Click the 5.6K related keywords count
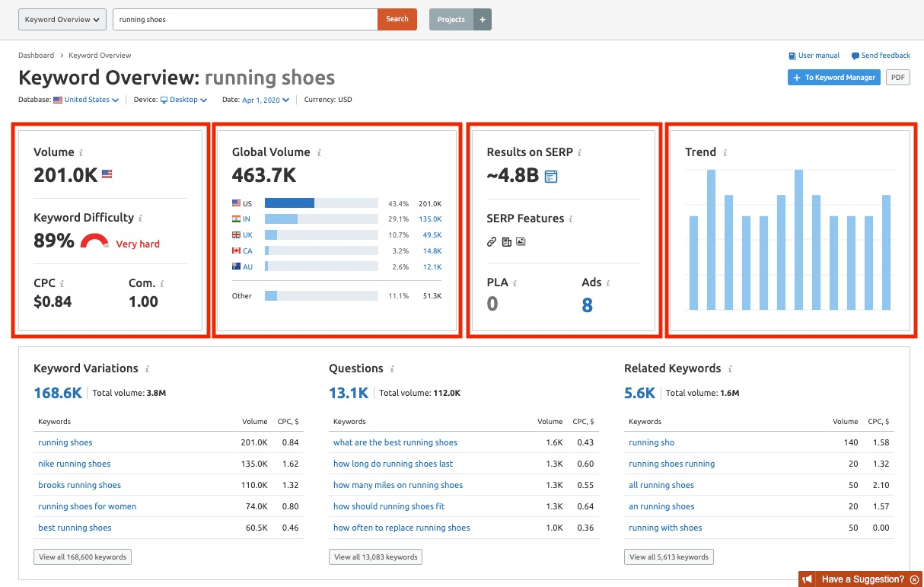Viewport: 924px width, 587px height. click(639, 393)
